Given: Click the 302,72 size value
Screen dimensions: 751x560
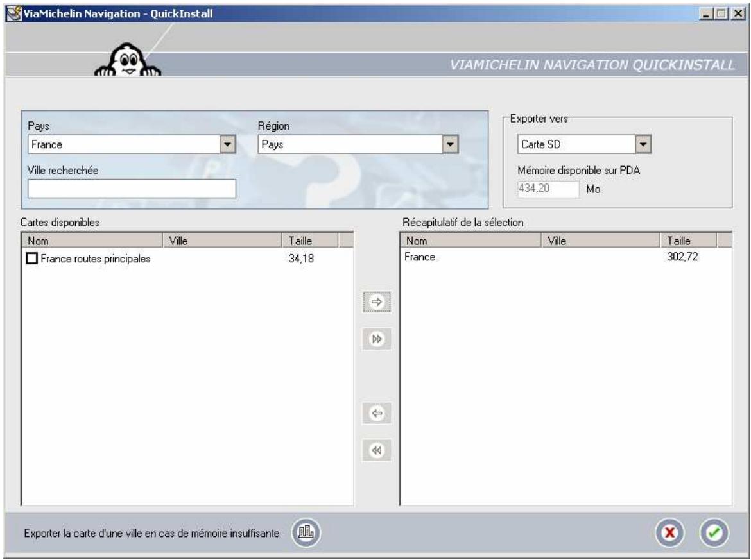Looking at the screenshot, I should 682,257.
